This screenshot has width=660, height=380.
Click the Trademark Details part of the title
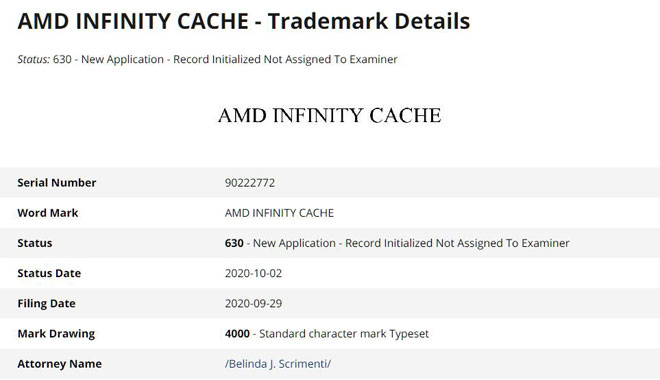369,21
